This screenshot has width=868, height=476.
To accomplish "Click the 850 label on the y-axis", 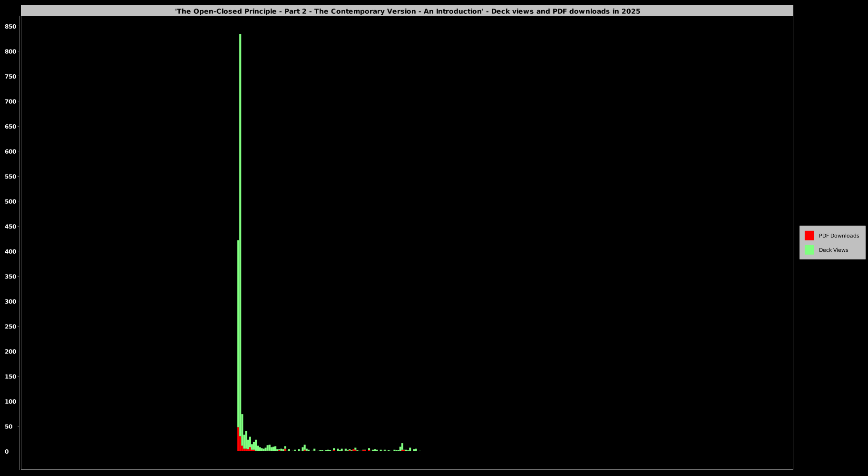I will (x=10, y=27).
